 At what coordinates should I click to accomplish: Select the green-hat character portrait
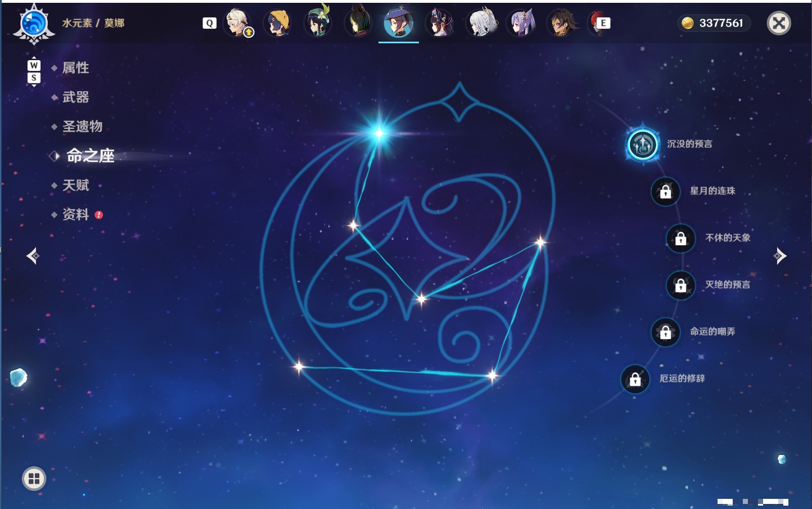318,23
